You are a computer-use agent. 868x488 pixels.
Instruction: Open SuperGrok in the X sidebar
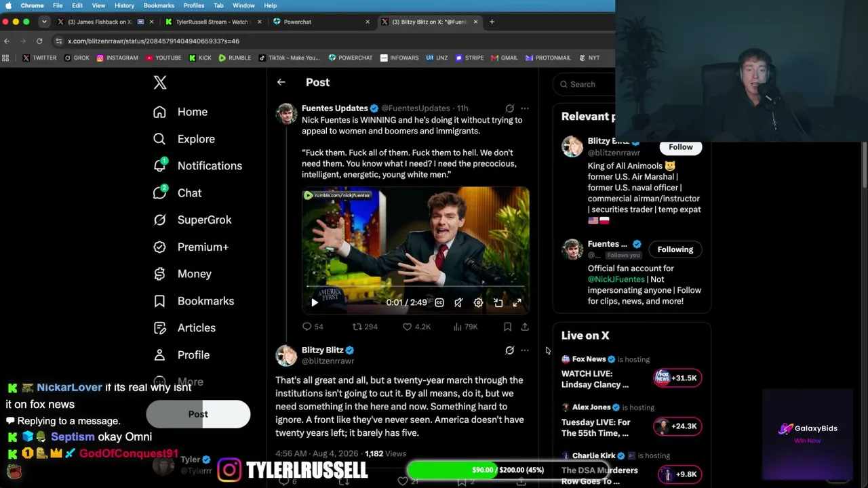(x=193, y=220)
